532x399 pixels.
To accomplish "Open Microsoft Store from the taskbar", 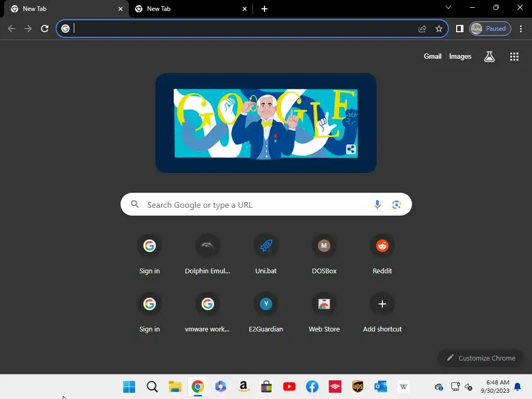I will (267, 387).
